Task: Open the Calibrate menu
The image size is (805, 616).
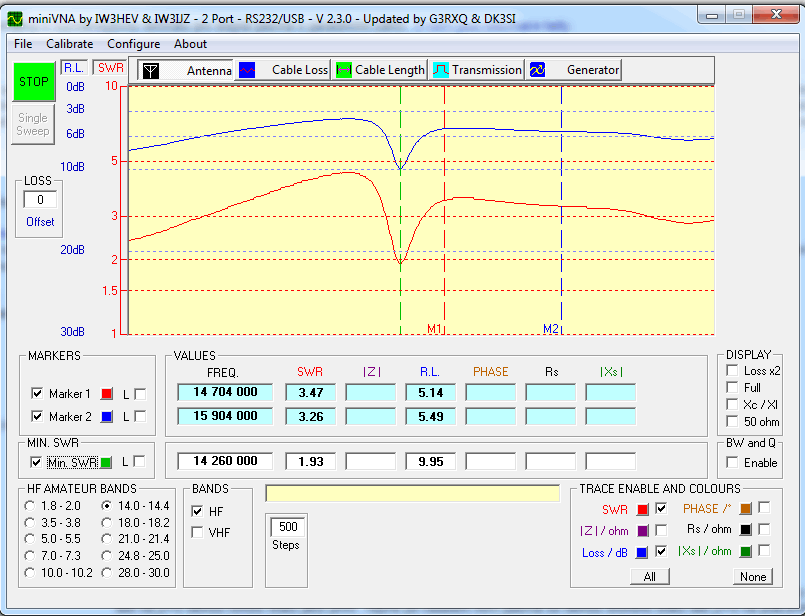Action: click(x=70, y=44)
